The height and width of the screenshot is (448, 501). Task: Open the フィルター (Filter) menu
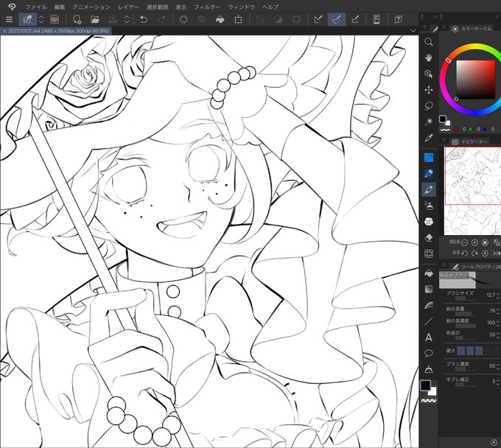[207, 7]
